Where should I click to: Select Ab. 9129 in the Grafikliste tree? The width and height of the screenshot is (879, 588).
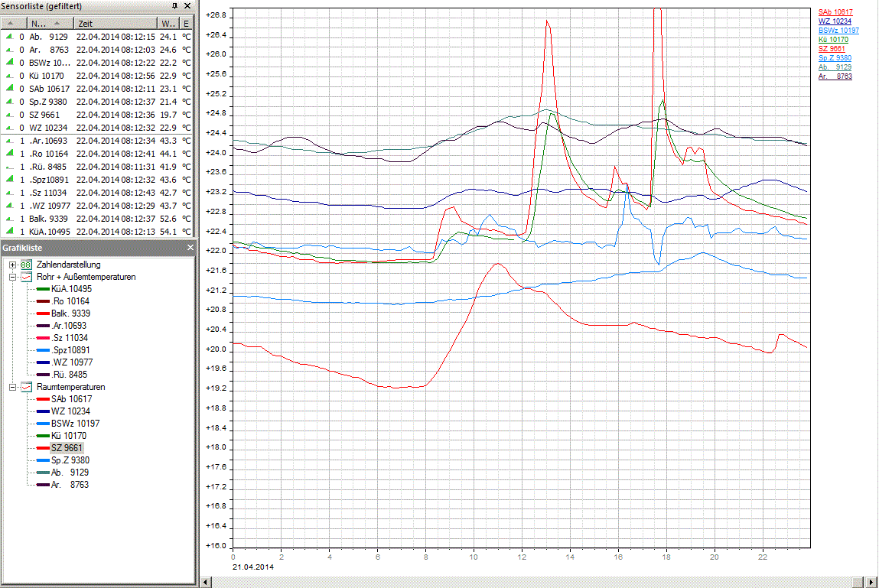(x=70, y=473)
